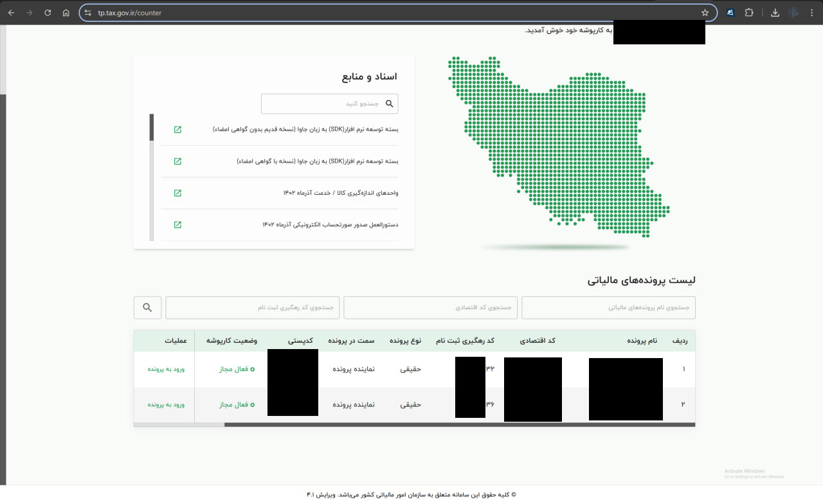823x504 pixels.
Task: Open external link icon for واحدهای اندازه‌گیری کالا
Action: (178, 193)
